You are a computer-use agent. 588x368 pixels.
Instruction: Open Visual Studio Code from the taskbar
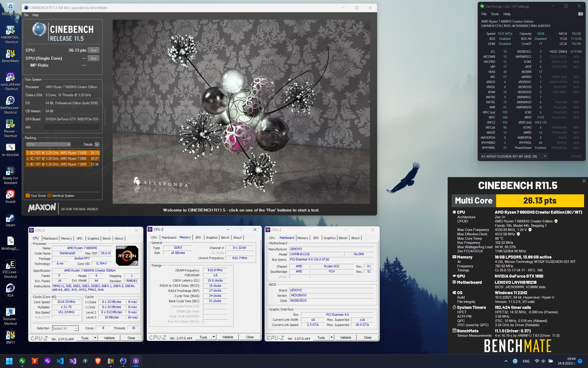[x=60, y=361]
